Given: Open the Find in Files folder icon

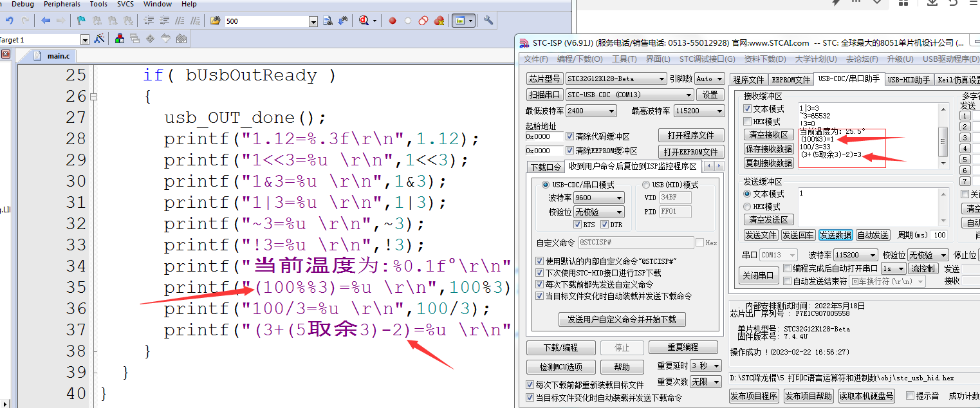Looking at the screenshot, I should 215,21.
